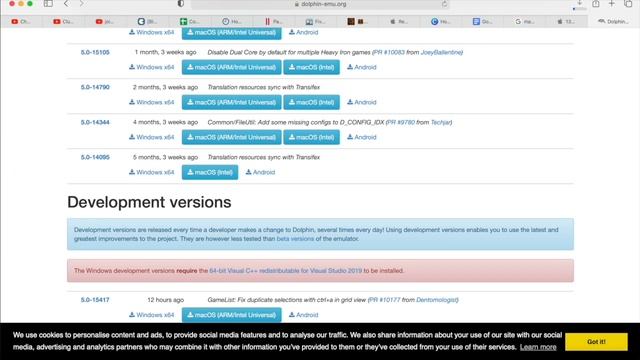Screen dimensions: 640x360
Task: Switch to the Google 'G' tab
Action: [525, 21]
